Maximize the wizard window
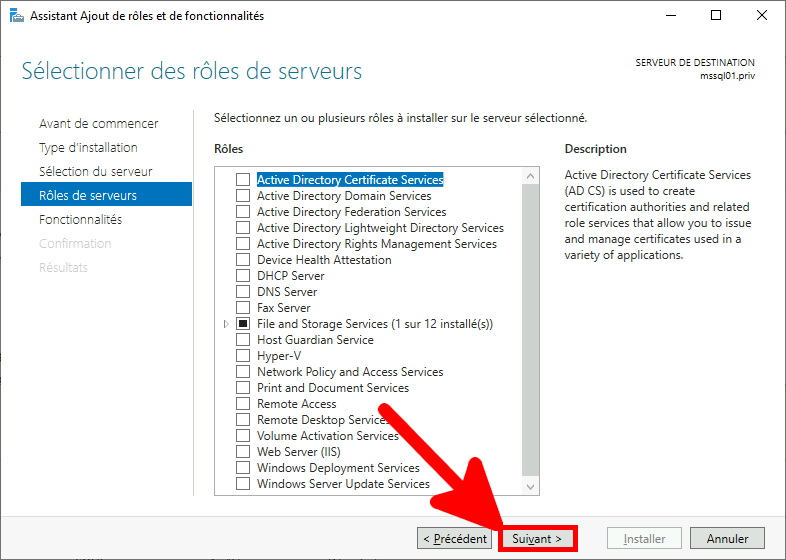This screenshot has height=560, width=786. click(716, 16)
